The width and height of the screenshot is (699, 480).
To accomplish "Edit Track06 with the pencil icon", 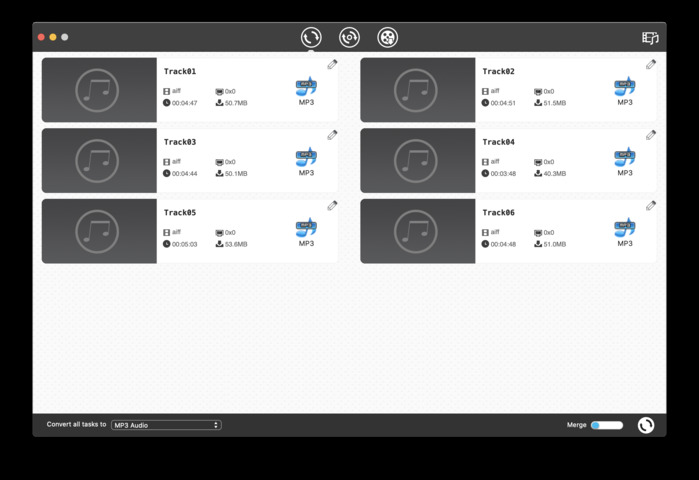I will pos(651,205).
